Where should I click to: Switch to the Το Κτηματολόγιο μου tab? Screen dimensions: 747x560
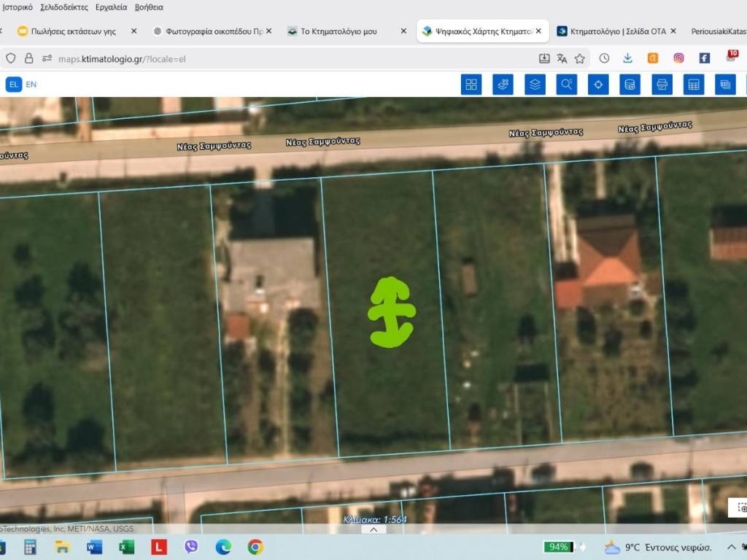click(338, 31)
